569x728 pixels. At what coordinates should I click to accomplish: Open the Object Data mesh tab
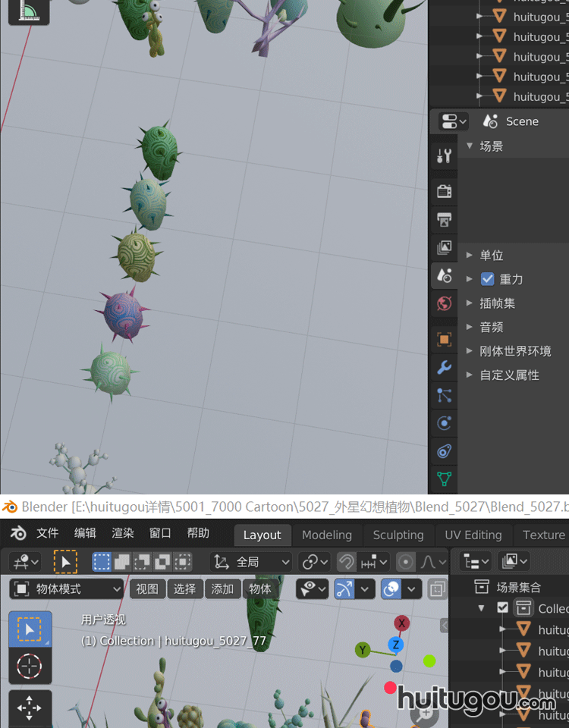[x=444, y=479]
